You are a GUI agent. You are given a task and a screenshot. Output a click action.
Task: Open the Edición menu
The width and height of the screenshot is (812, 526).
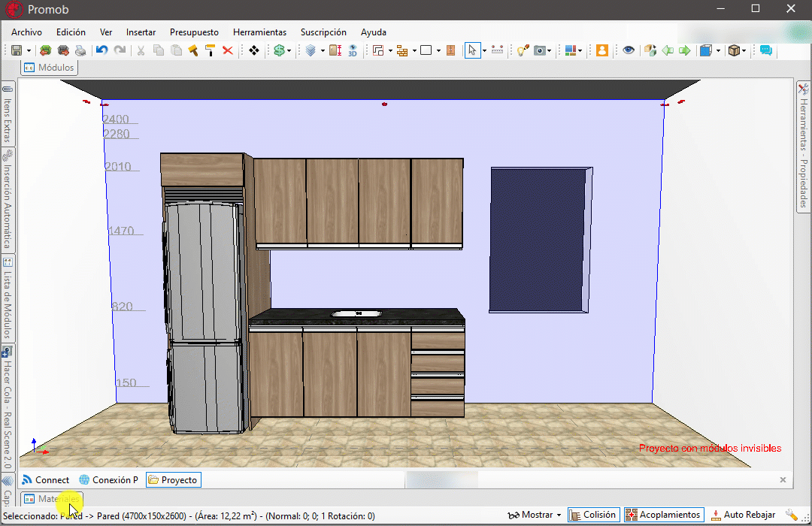71,32
